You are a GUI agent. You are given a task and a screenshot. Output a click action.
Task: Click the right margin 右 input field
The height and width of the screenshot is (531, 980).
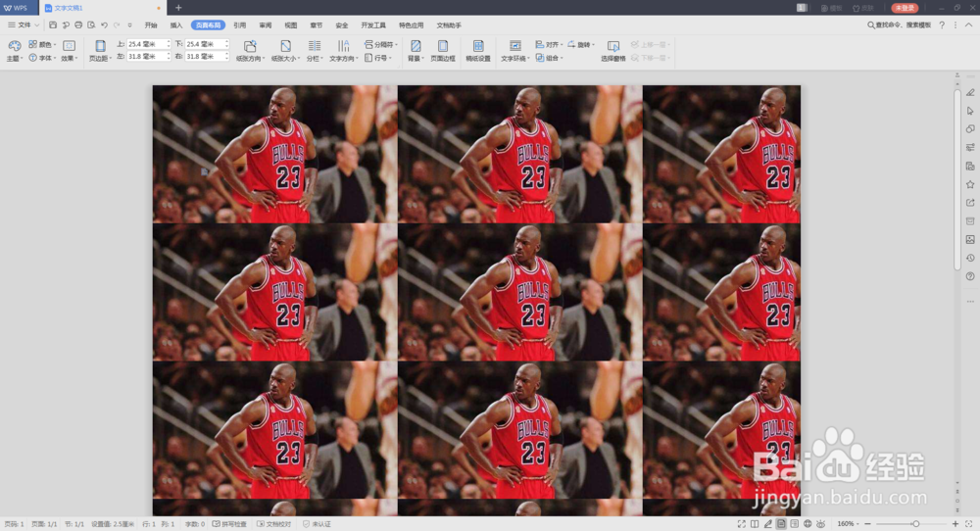coord(206,56)
